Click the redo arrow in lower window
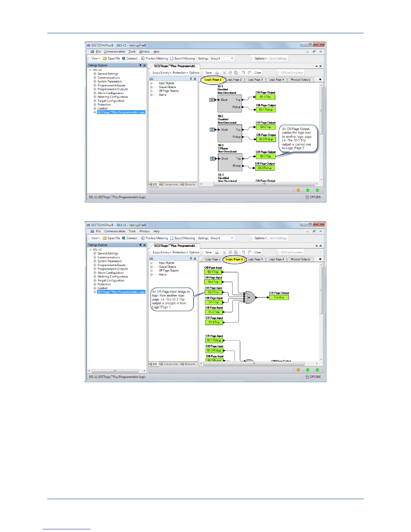Screen dimensions: 411x532 click(249, 252)
